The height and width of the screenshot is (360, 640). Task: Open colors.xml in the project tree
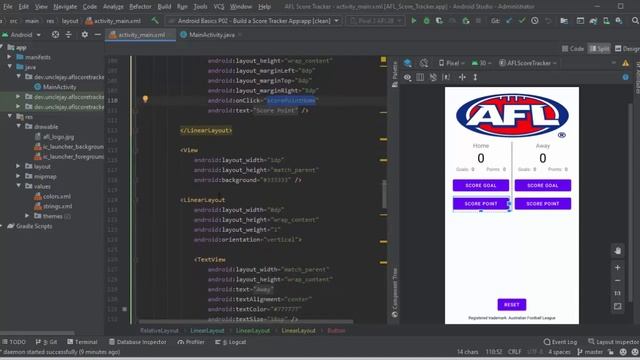(53, 196)
